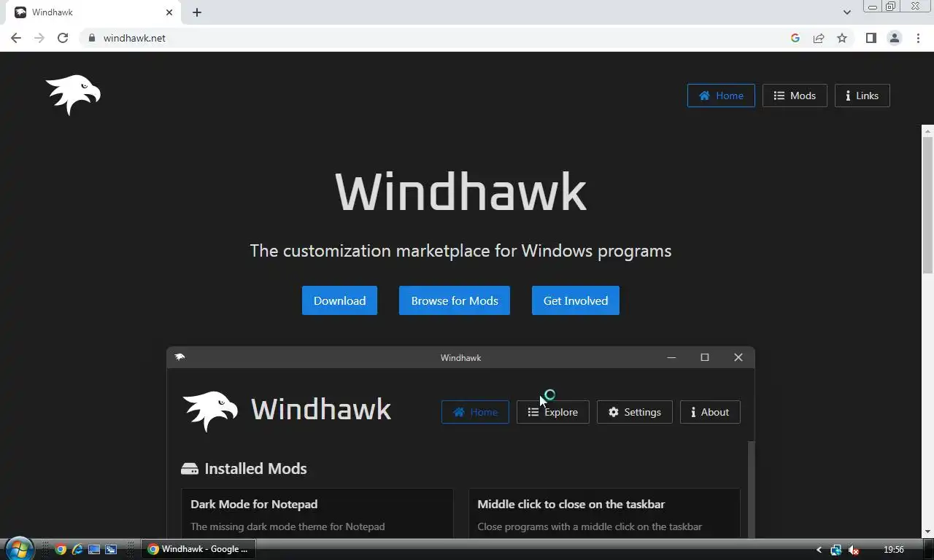
Task: Click Middle click to close on the taskbar title
Action: click(571, 504)
